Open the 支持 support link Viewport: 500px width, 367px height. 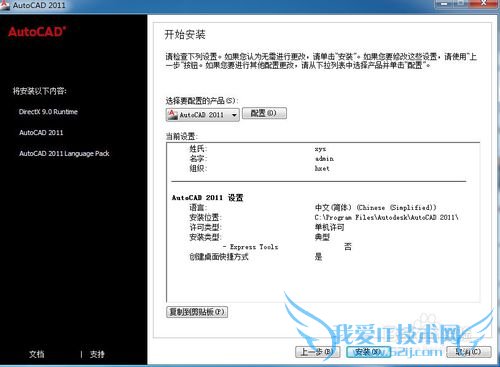(97, 354)
